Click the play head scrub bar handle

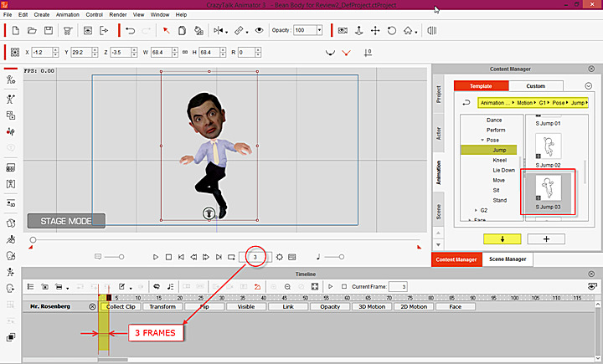[x=33, y=240]
